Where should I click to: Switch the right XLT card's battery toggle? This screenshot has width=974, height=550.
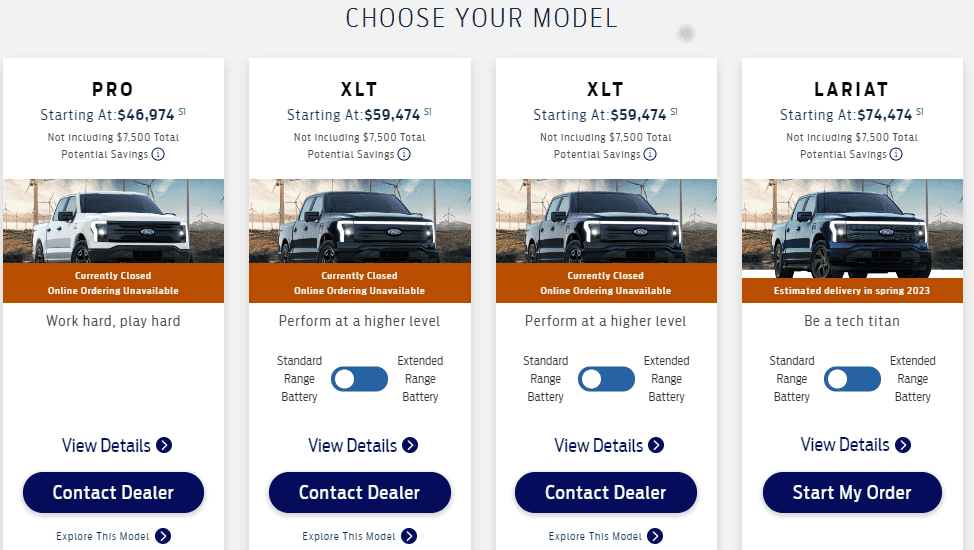[x=606, y=379]
